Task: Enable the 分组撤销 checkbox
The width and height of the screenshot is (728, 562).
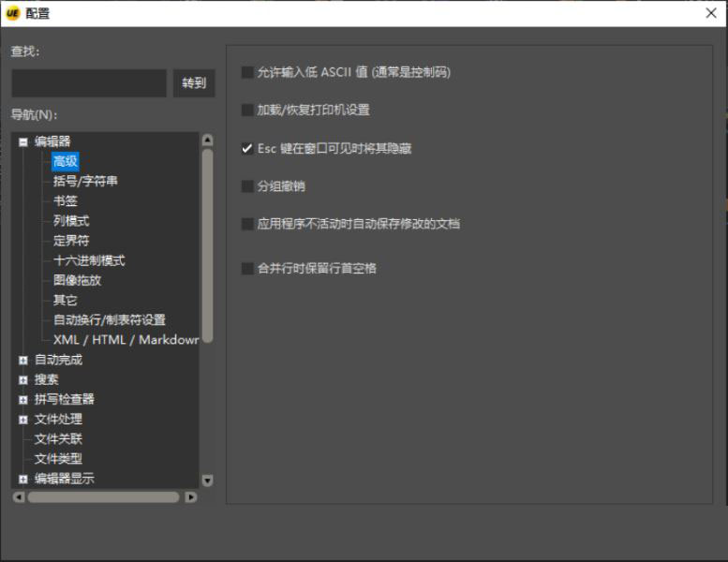Action: 247,186
